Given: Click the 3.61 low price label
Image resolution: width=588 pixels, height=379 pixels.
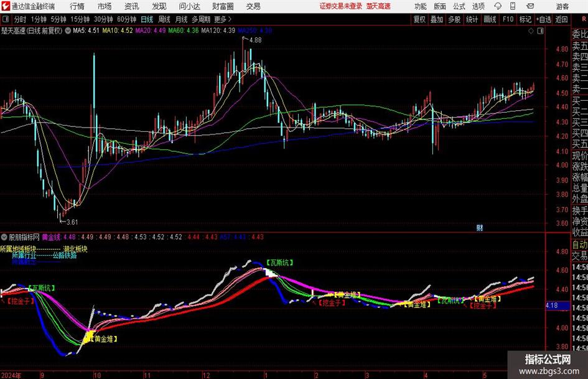Looking at the screenshot, I should coord(72,222).
